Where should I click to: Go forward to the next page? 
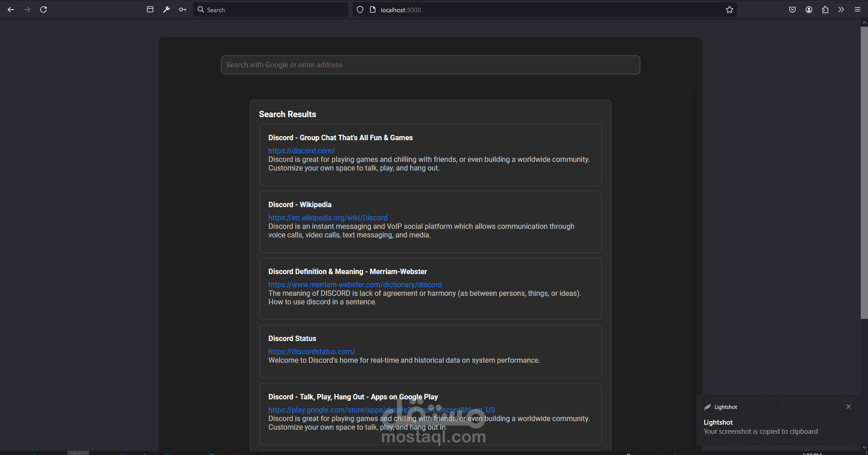tap(27, 9)
